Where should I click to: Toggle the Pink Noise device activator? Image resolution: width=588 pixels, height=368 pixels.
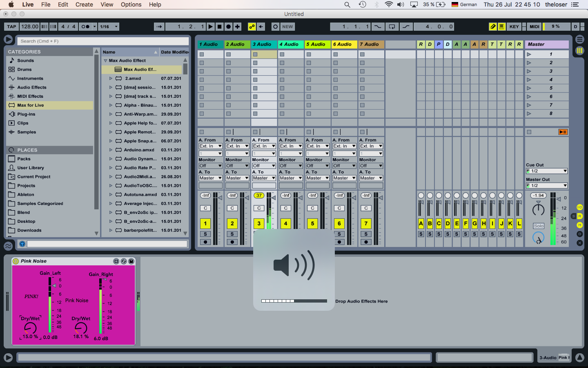[x=16, y=261]
